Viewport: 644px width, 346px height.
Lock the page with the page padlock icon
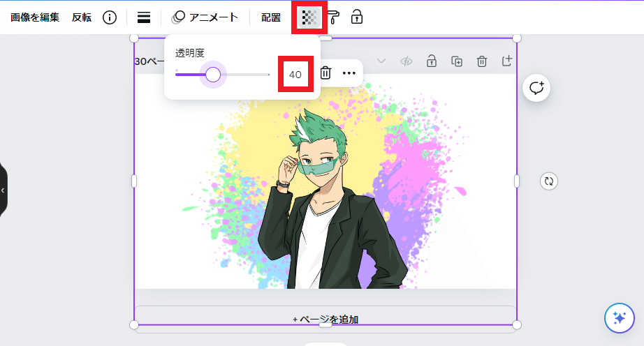431,61
